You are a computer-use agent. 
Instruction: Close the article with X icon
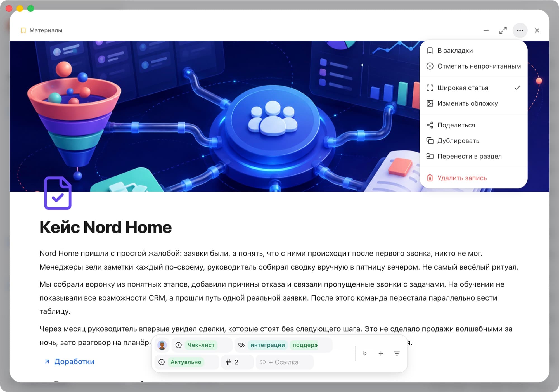coord(537,30)
